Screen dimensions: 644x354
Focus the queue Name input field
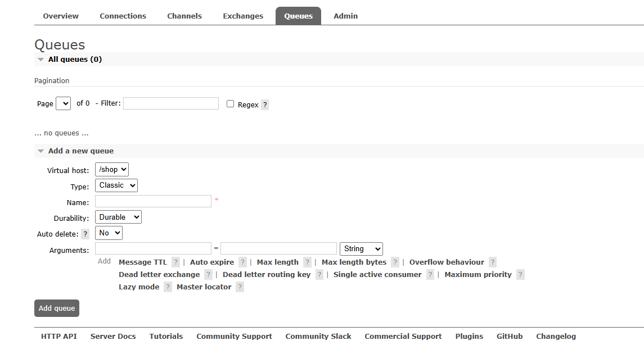coord(153,201)
